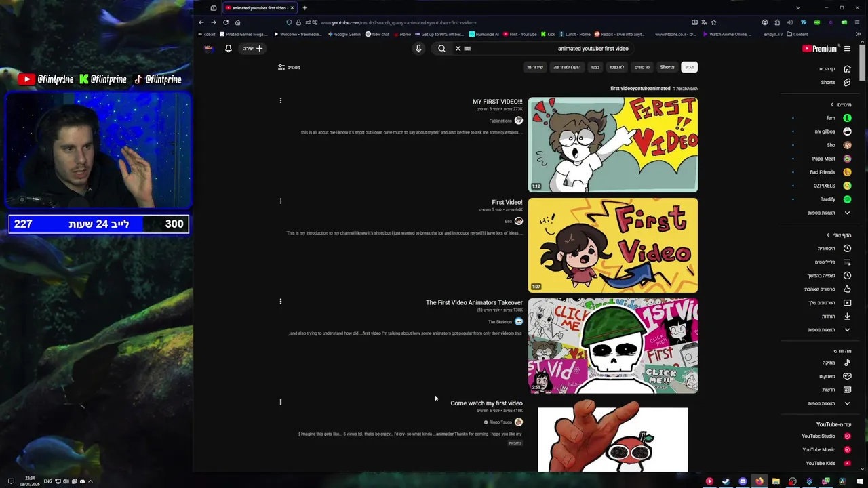Reload the page with browser refresh button
This screenshot has width=868, height=488.
click(225, 22)
